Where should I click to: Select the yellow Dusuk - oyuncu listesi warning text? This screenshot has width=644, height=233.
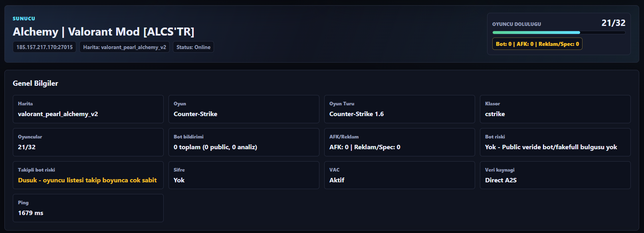[x=87, y=180]
